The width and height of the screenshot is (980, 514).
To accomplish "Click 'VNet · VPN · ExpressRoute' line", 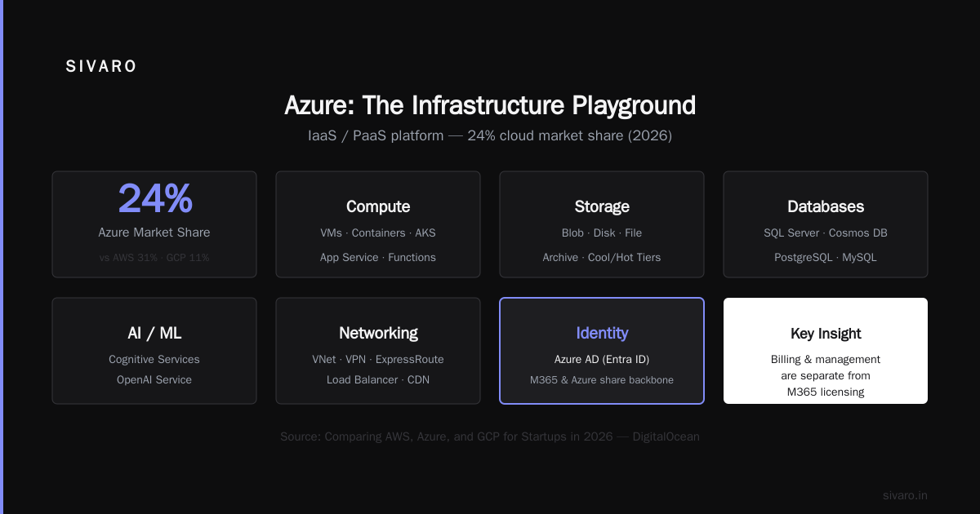I will coord(378,359).
